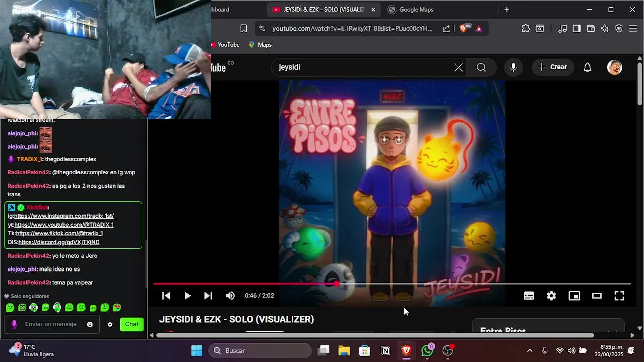Open the KickBot Discord link
The width and height of the screenshot is (644, 362).
tap(59, 242)
